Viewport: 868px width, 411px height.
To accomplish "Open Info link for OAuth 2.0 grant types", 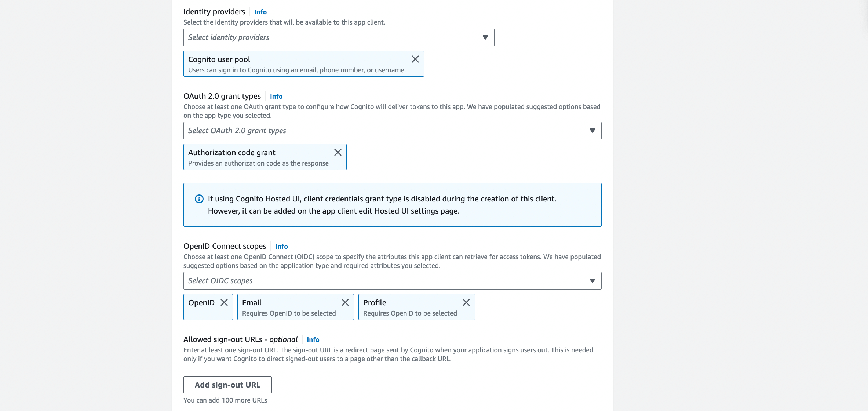I will click(x=276, y=97).
